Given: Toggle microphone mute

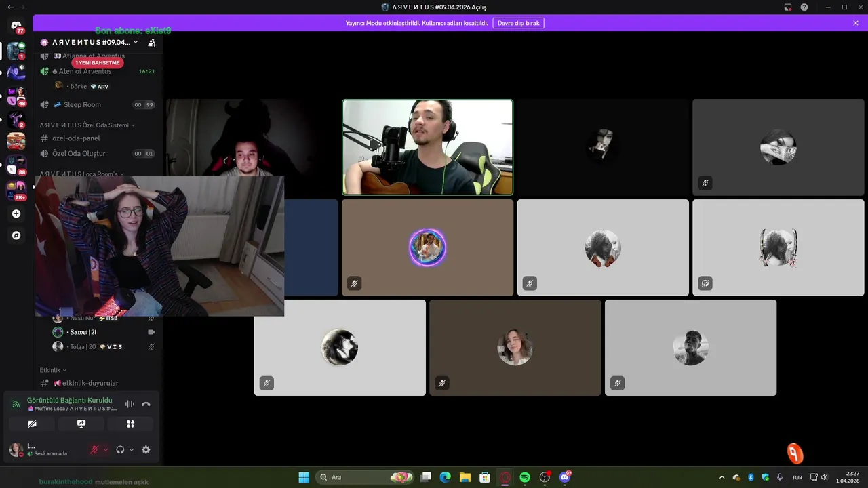Looking at the screenshot, I should 95,449.
